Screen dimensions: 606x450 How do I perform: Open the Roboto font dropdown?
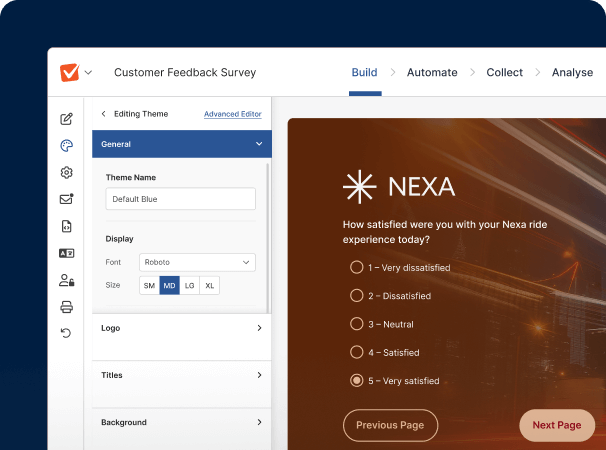pyautogui.click(x=197, y=262)
